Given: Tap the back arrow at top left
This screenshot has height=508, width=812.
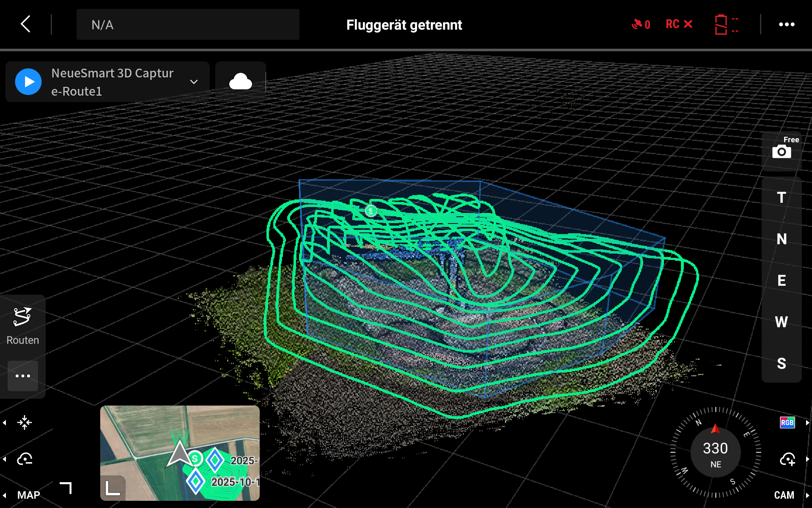Looking at the screenshot, I should tap(26, 24).
